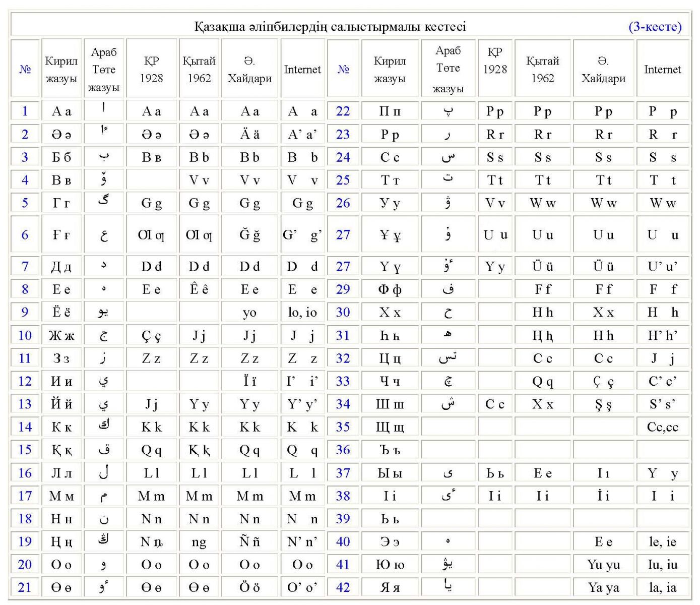The height and width of the screenshot is (605, 700).
Task: Select the "Cc,cc" Internet cell
Action: [x=662, y=427]
